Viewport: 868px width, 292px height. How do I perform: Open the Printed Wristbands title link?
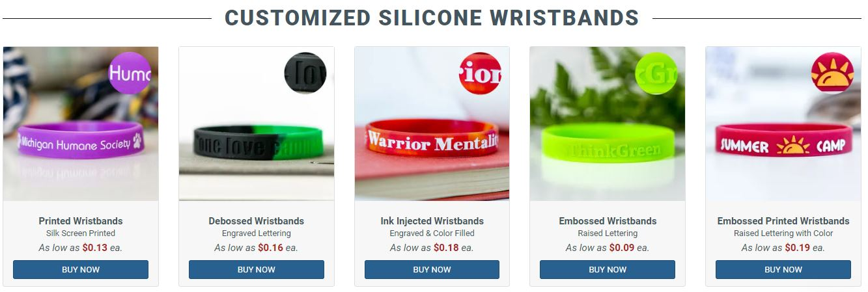[x=81, y=221]
